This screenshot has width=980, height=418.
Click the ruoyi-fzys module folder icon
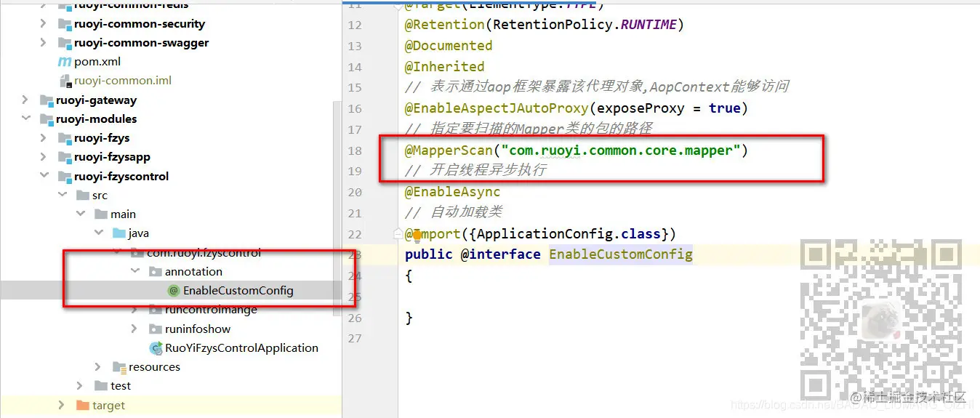pyautogui.click(x=65, y=138)
